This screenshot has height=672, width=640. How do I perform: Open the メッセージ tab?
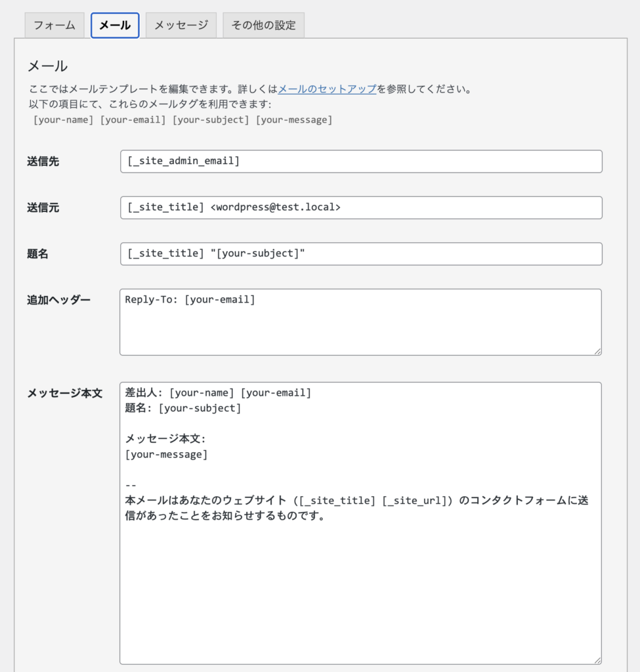181,26
